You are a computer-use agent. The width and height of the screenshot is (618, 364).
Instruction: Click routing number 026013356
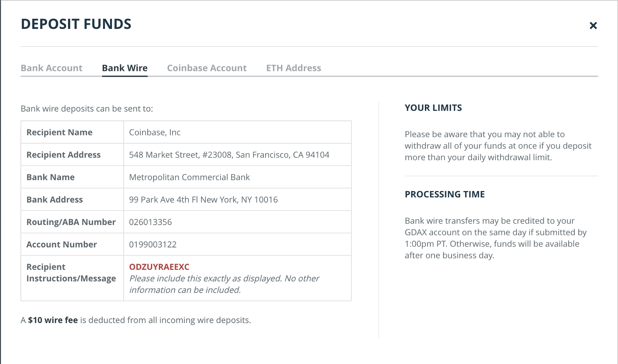coord(150,222)
